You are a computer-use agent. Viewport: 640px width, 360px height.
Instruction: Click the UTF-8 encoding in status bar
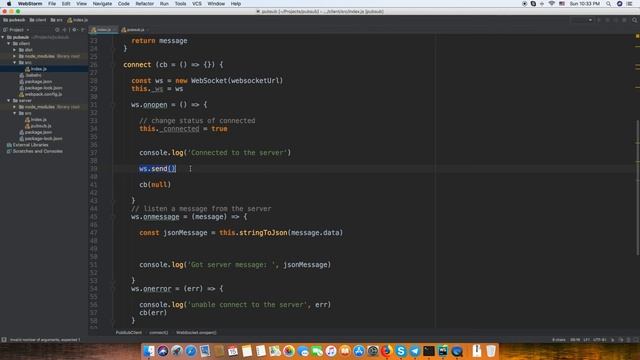(600, 340)
